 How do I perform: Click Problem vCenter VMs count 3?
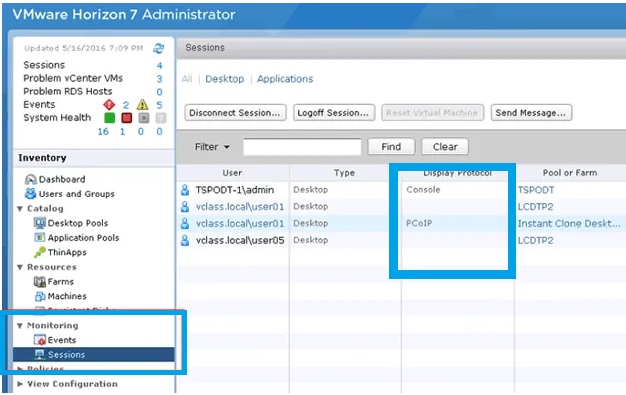click(159, 79)
